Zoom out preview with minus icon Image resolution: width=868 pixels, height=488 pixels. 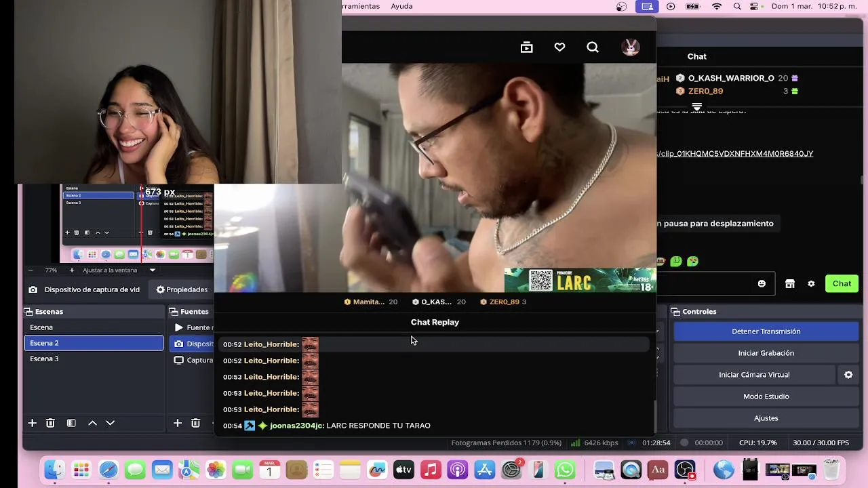(31, 270)
